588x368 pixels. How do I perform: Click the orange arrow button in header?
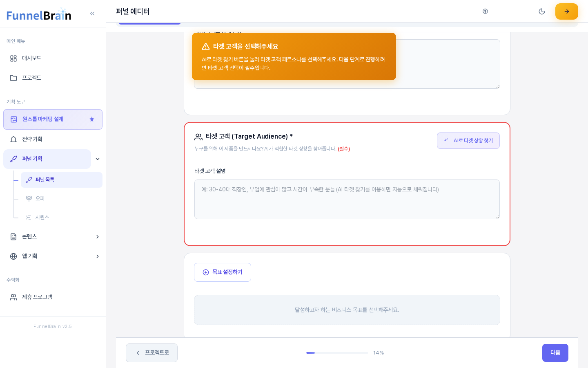point(567,11)
